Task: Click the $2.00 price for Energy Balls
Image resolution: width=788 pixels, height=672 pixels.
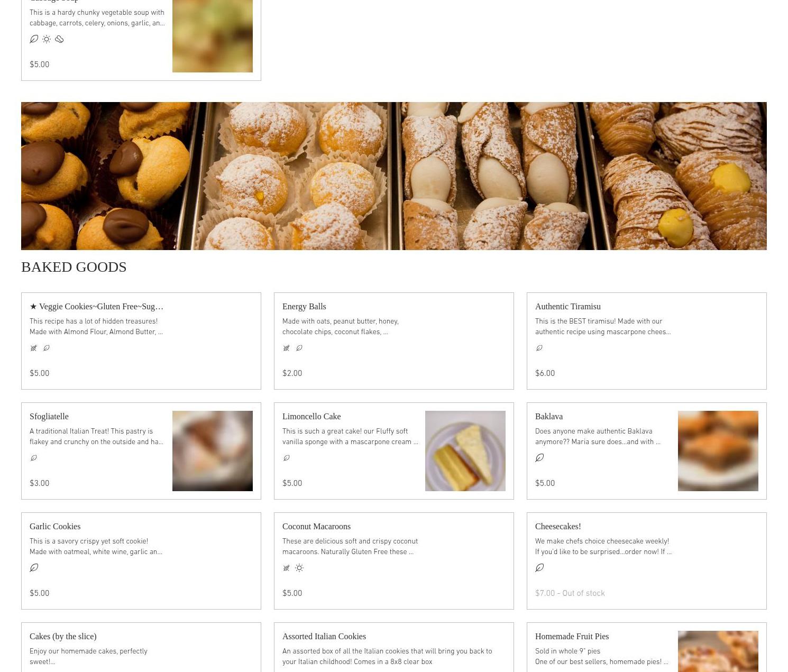Action: coord(292,373)
